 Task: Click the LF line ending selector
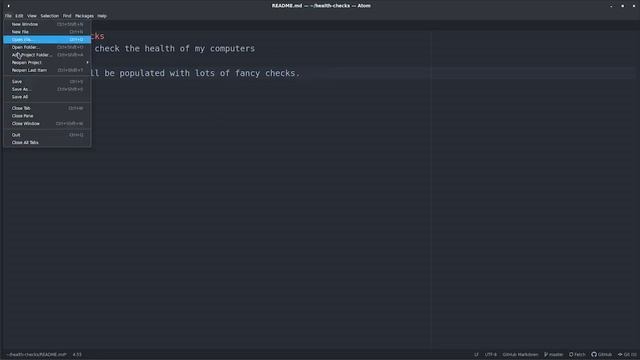(476, 355)
